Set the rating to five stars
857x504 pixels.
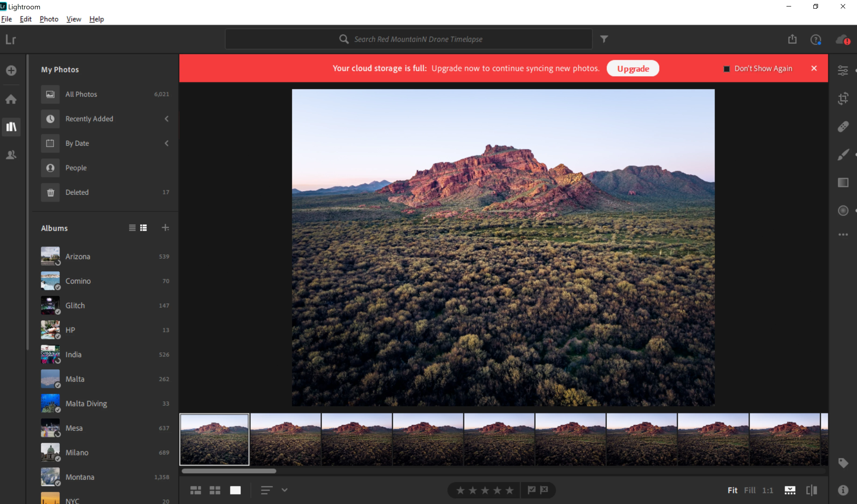[510, 490]
